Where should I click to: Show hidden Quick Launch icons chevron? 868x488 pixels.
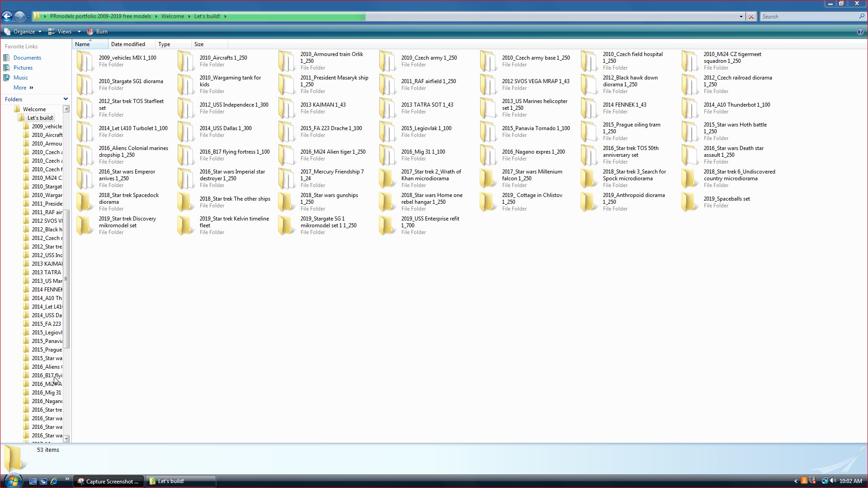click(67, 479)
